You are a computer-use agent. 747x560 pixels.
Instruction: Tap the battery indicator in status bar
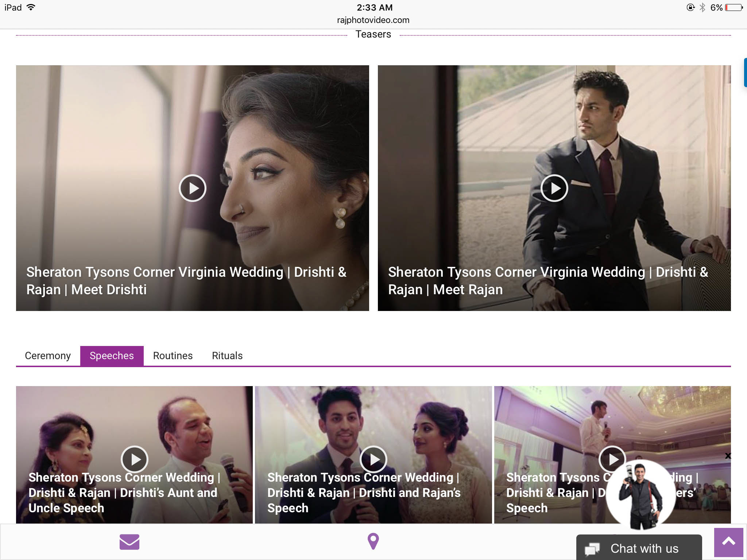[734, 8]
